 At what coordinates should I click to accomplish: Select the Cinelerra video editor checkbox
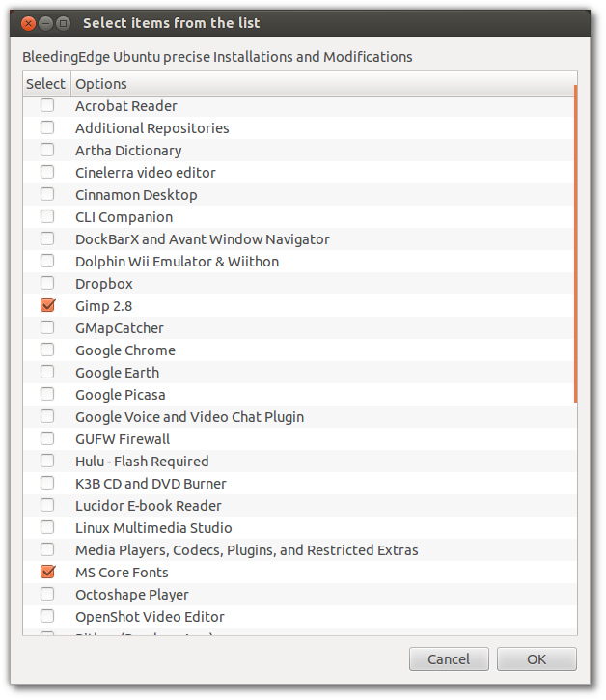[47, 172]
